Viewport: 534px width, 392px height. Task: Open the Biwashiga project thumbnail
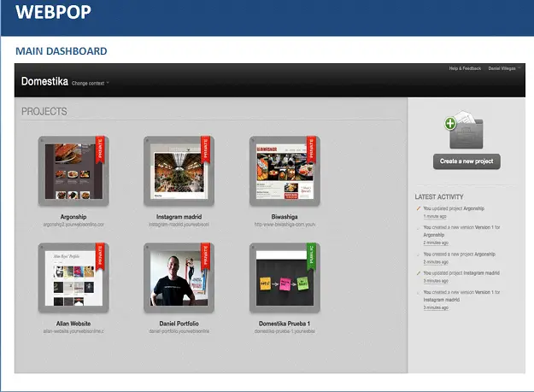pyautogui.click(x=285, y=171)
